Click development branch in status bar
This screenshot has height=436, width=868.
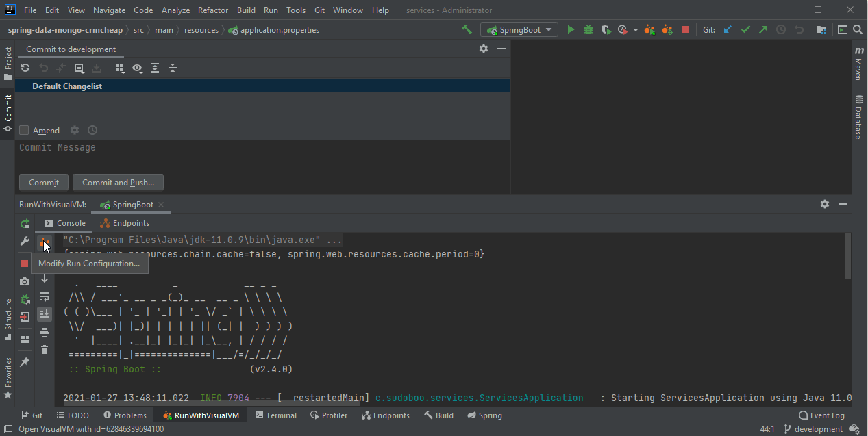(x=813, y=429)
